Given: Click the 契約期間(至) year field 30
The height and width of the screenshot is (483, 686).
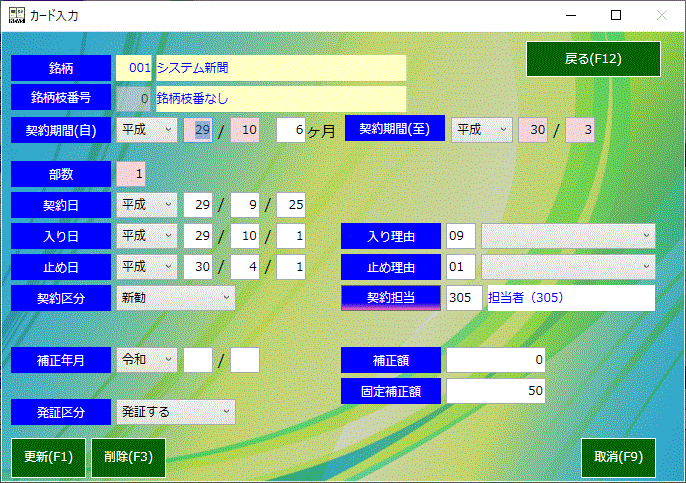Looking at the screenshot, I should (532, 130).
